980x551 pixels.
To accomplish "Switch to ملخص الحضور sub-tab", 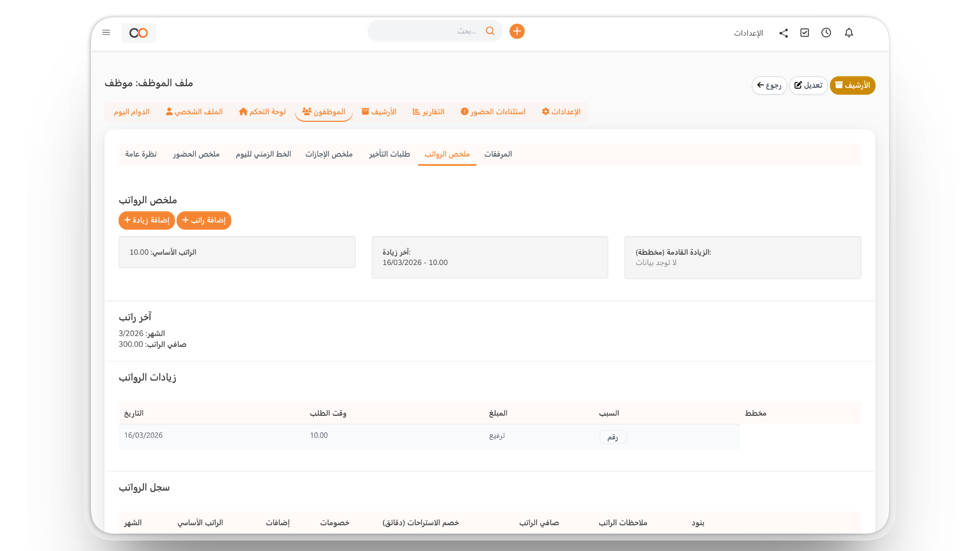I will 196,154.
